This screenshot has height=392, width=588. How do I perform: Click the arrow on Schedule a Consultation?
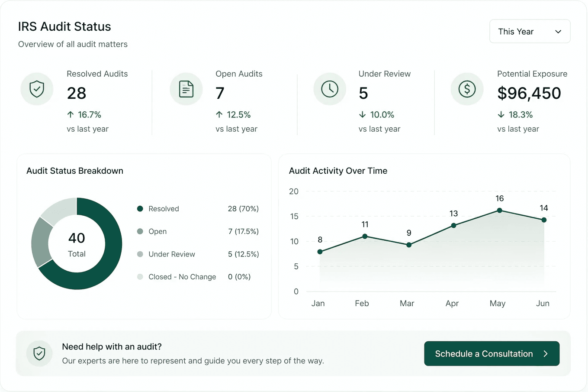coord(546,354)
